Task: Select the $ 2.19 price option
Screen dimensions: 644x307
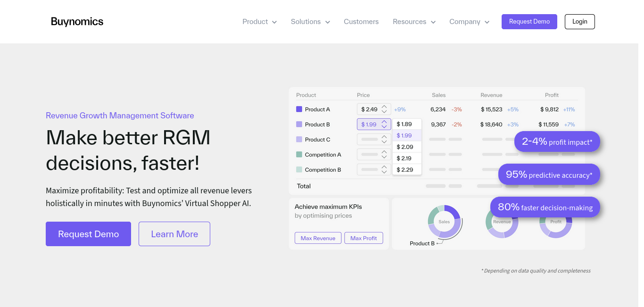Action: pyautogui.click(x=407, y=158)
